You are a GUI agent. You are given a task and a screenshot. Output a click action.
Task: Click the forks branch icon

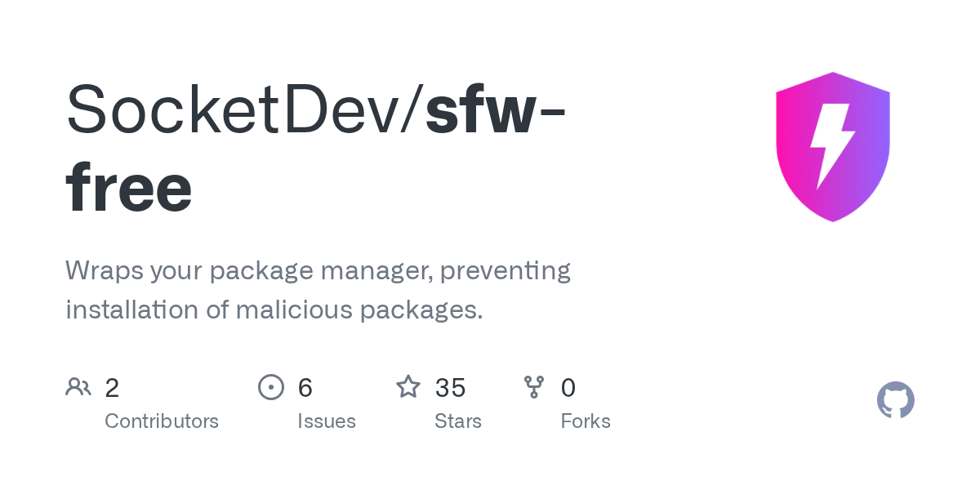(x=534, y=387)
